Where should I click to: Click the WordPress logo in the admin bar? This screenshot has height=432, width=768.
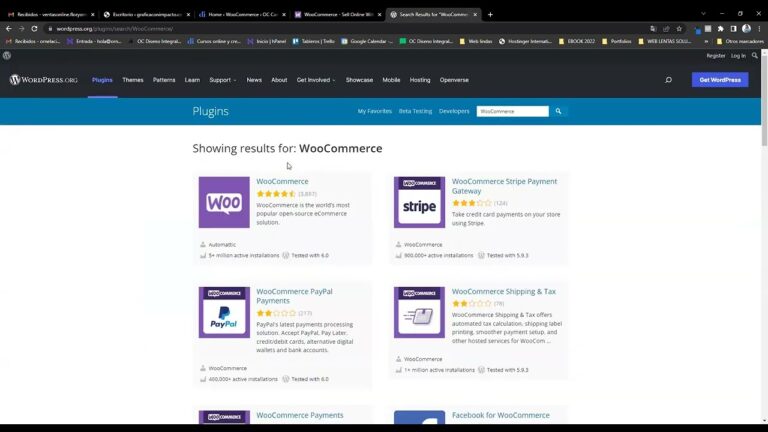(x=7, y=56)
